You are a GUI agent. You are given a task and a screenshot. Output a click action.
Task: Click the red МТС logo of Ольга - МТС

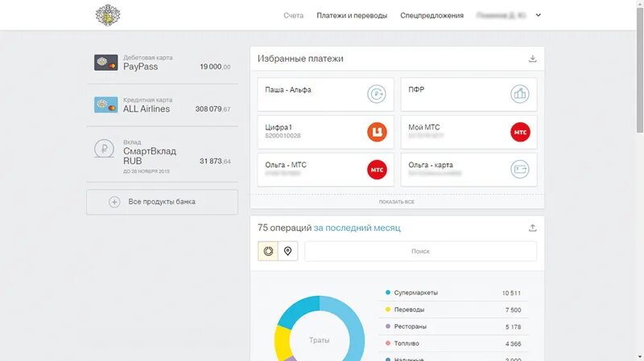[x=377, y=170]
